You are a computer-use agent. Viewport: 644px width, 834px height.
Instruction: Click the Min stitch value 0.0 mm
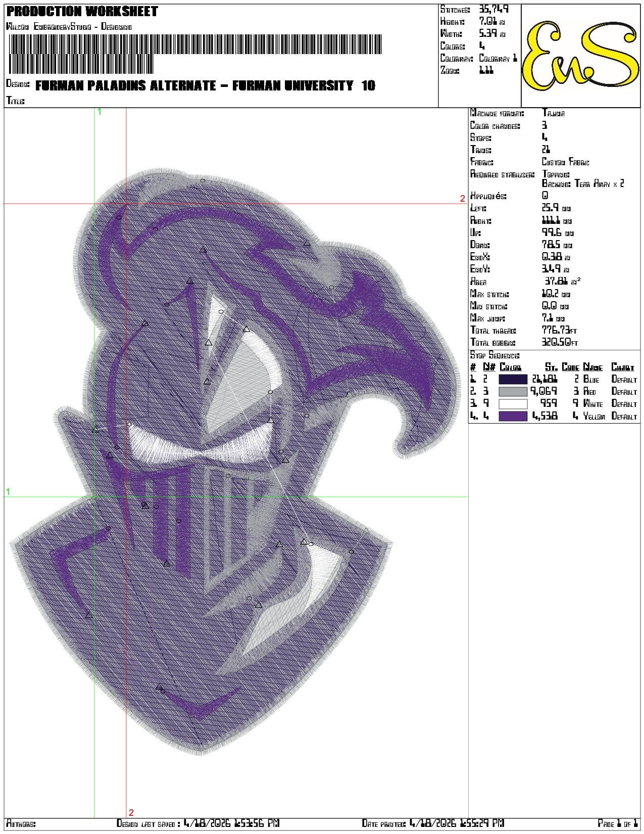(x=556, y=306)
